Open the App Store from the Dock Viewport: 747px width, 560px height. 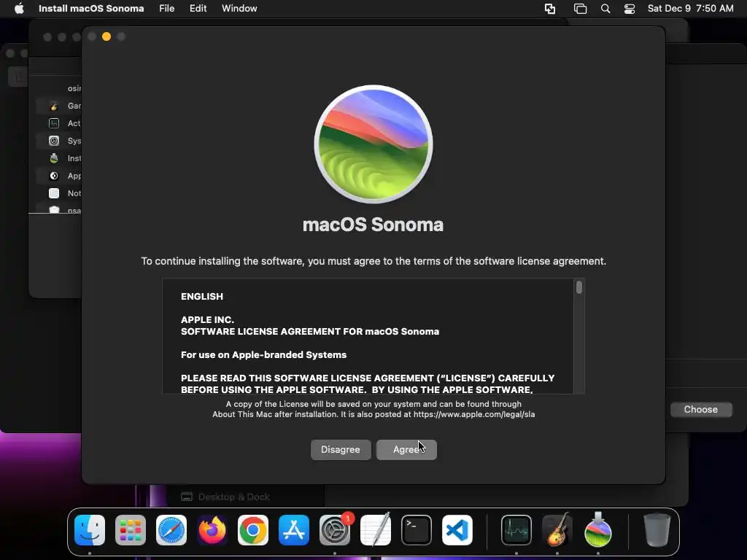pyautogui.click(x=294, y=530)
